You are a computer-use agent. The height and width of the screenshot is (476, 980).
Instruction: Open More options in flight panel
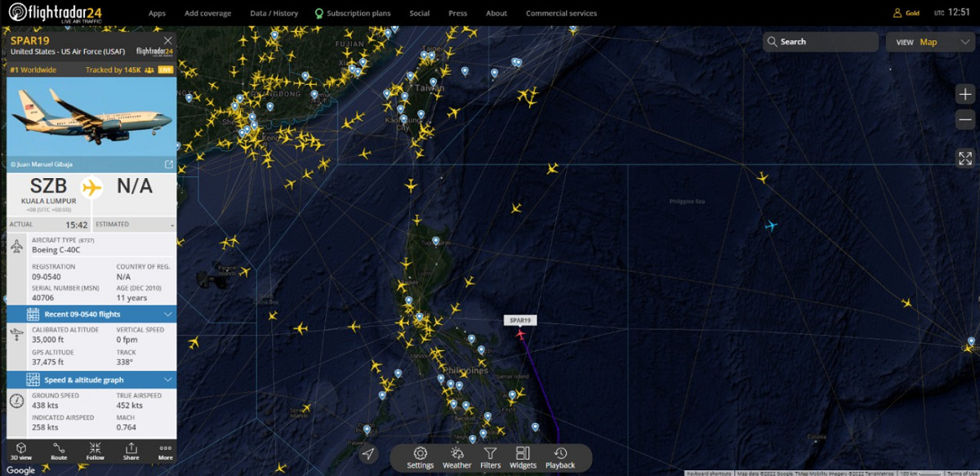point(165,452)
